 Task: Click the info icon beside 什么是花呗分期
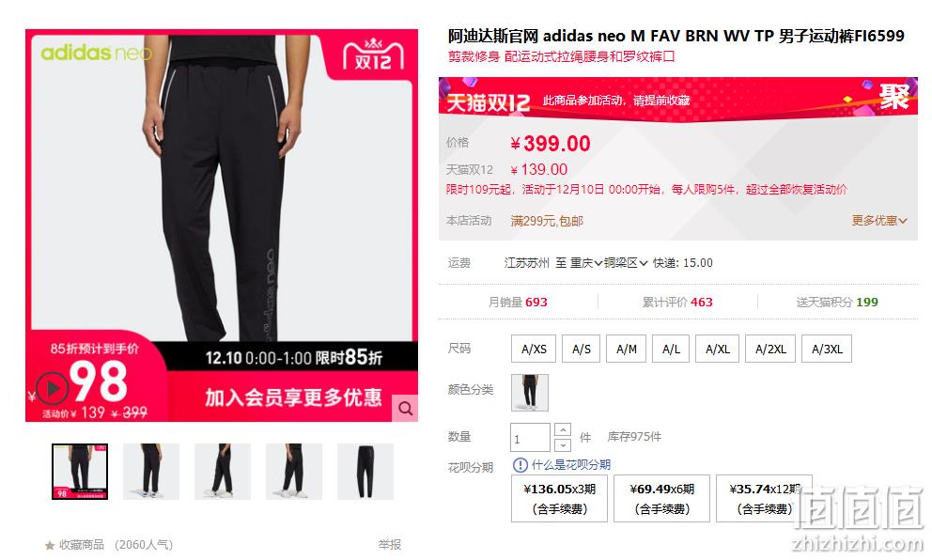point(520,465)
